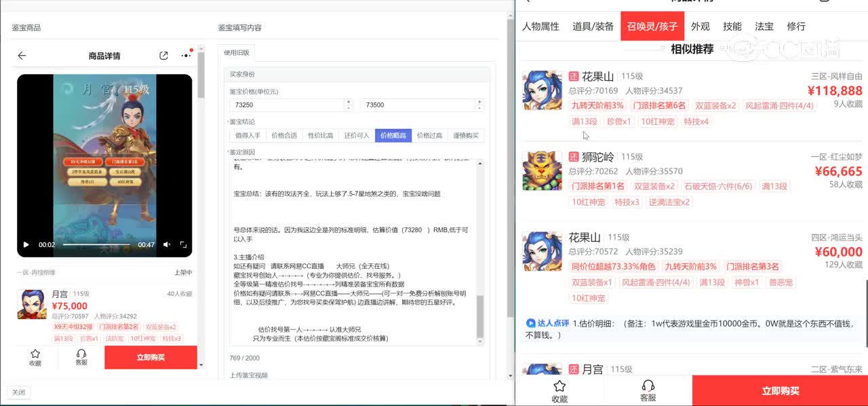
Task: Open 客服 headset in the right panel footer
Action: [x=648, y=391]
